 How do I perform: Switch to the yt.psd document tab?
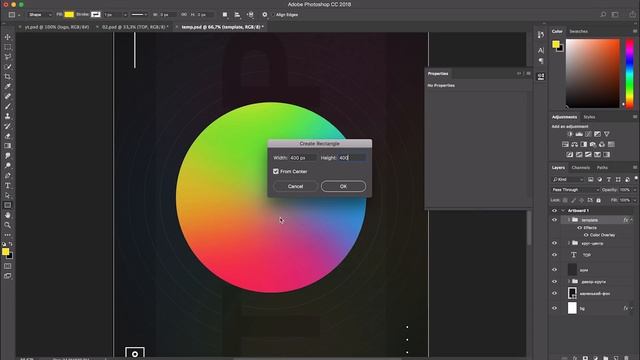click(x=57, y=27)
